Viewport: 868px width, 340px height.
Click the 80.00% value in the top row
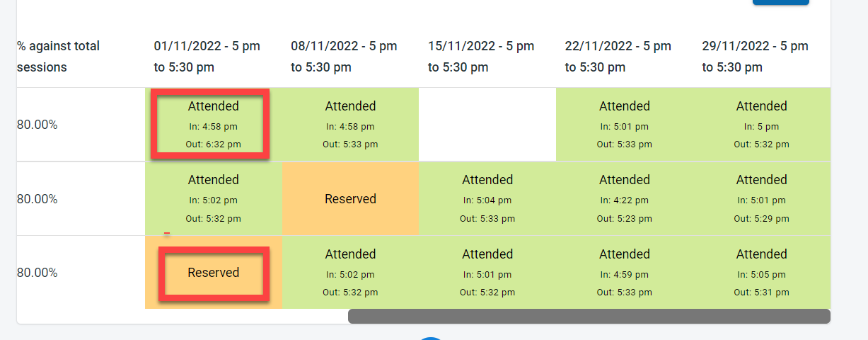[x=37, y=125]
